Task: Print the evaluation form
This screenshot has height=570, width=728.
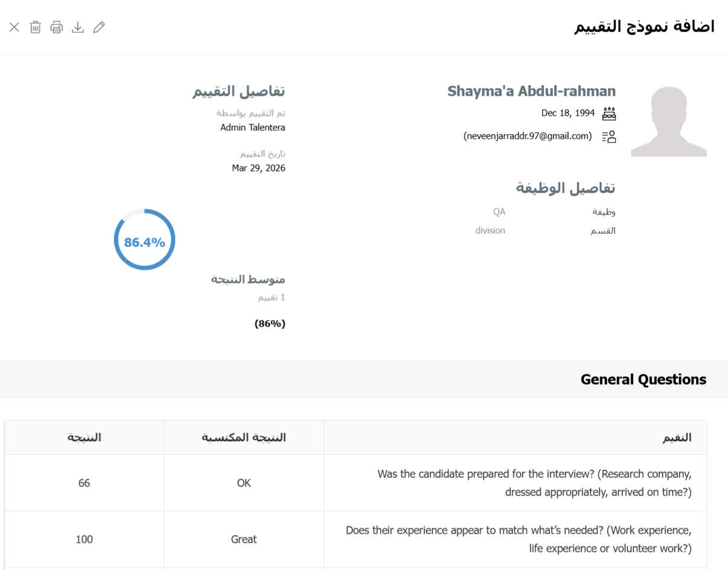Action: tap(56, 27)
